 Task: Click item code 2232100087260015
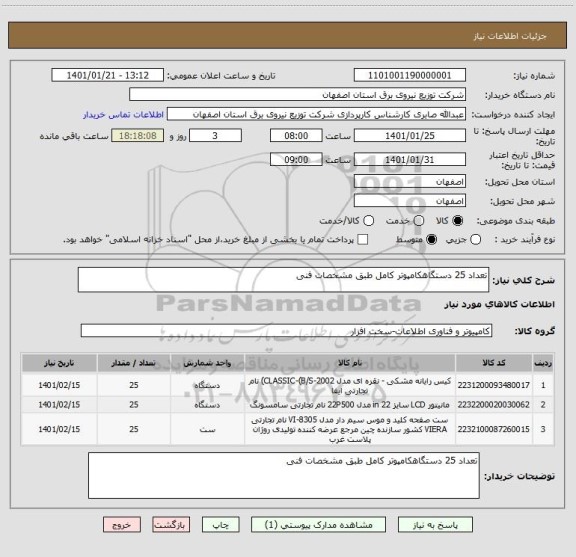pyautogui.click(x=494, y=429)
